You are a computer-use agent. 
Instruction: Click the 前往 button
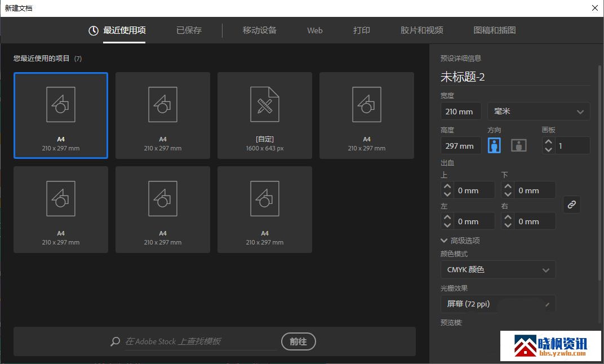(x=298, y=341)
